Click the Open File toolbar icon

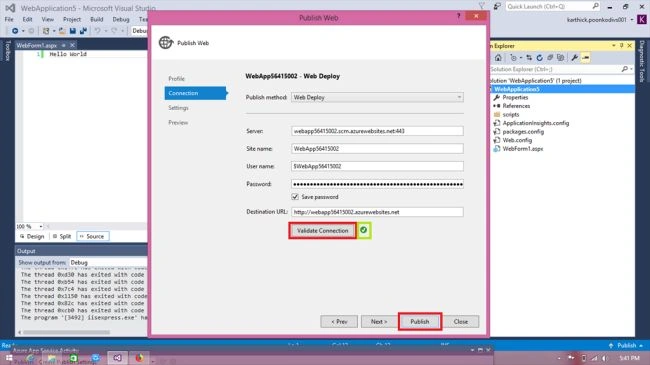62,31
